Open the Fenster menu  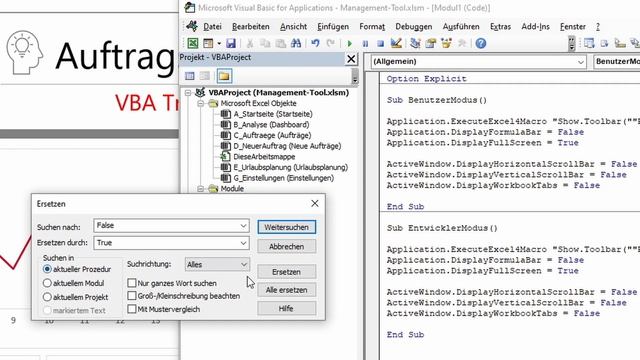[573, 27]
